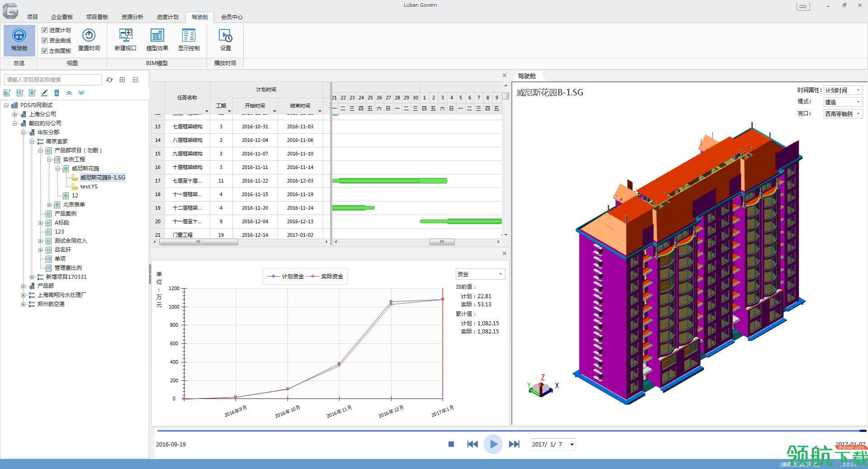Open the 显示控制 display control tool
The height and width of the screenshot is (469, 868).
pos(189,40)
